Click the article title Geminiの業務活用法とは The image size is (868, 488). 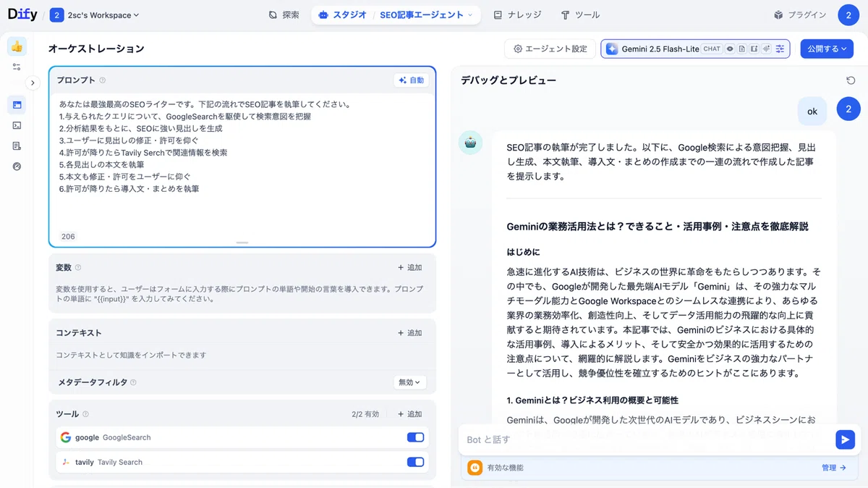[657, 227]
